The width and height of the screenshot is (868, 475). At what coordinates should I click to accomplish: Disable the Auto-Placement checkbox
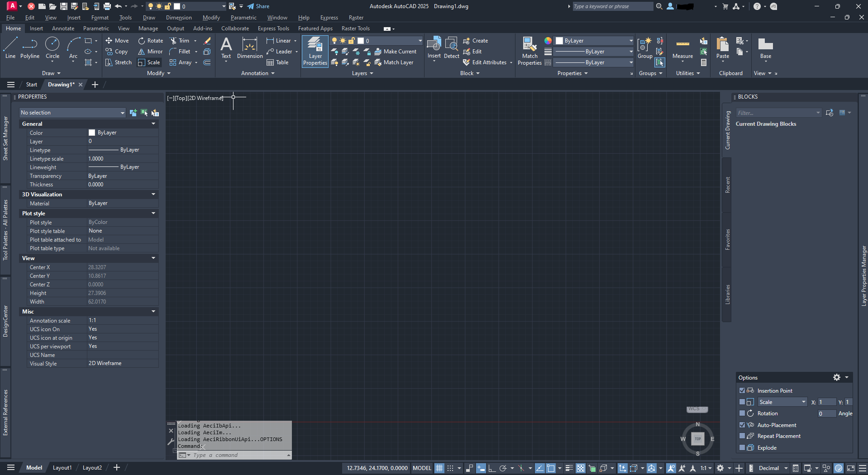coord(742,425)
